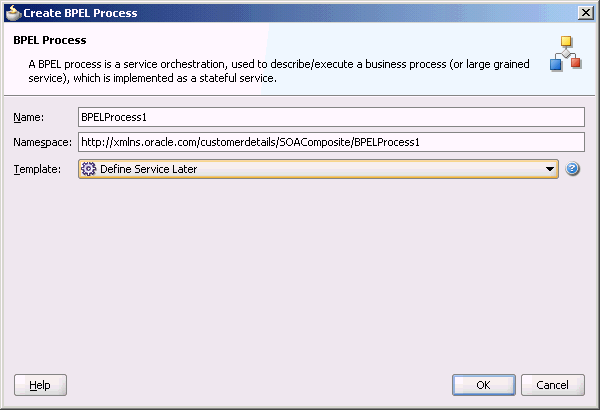Click the Name: label
The width and height of the screenshot is (600, 410).
point(29,117)
